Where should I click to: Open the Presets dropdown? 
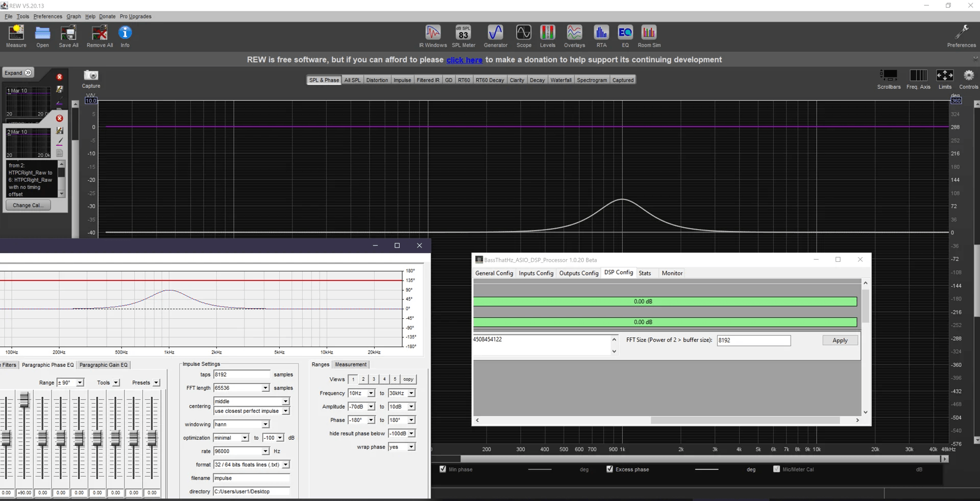[156, 383]
